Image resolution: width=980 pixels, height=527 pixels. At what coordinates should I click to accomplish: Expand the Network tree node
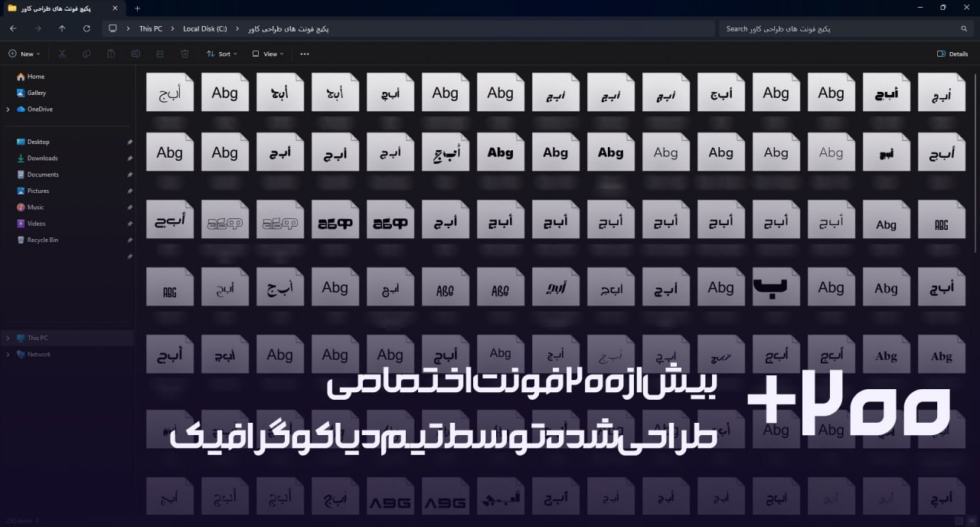pyautogui.click(x=8, y=355)
